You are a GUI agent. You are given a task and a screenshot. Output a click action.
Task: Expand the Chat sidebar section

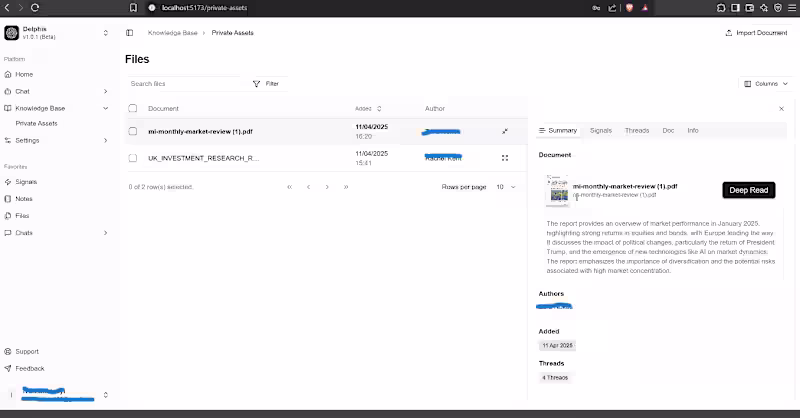(105, 91)
